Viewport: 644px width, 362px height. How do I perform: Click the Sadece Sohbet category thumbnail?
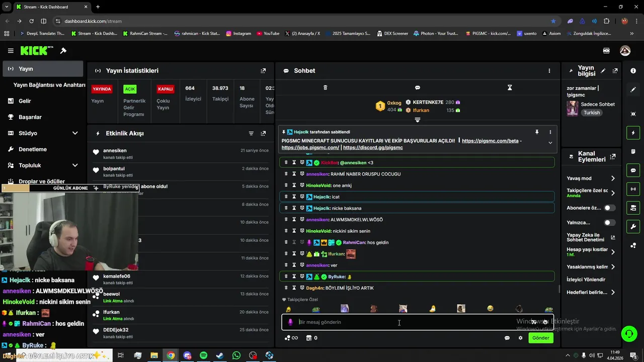(x=572, y=108)
